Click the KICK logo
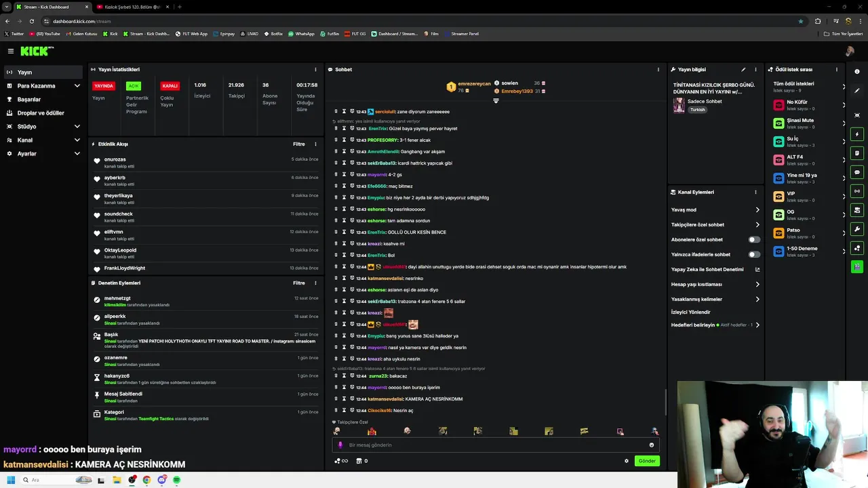The height and width of the screenshot is (488, 868). tap(37, 51)
